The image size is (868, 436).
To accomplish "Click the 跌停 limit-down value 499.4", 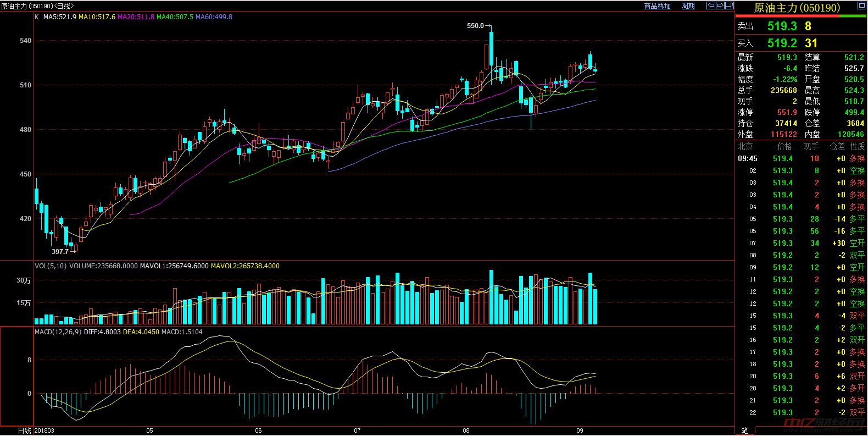I will [854, 112].
